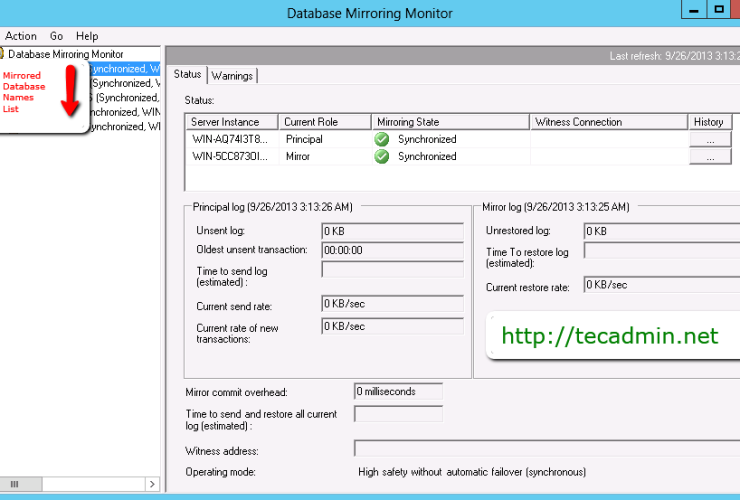The width and height of the screenshot is (740, 500).
Task: Switch to the Warnings tab
Action: [x=231, y=75]
